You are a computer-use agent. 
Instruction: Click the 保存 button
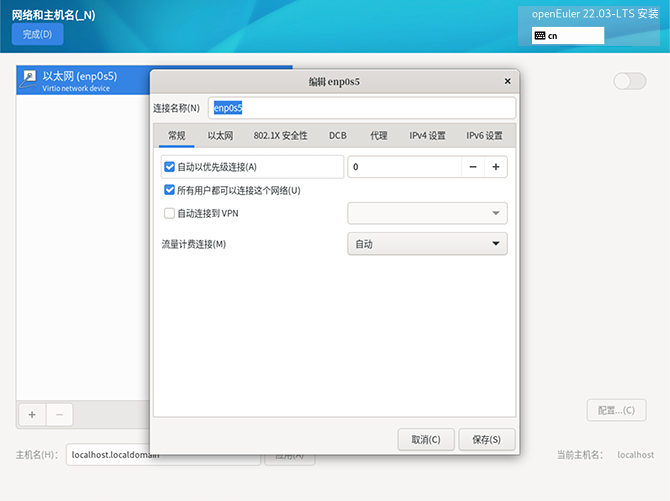coord(488,439)
